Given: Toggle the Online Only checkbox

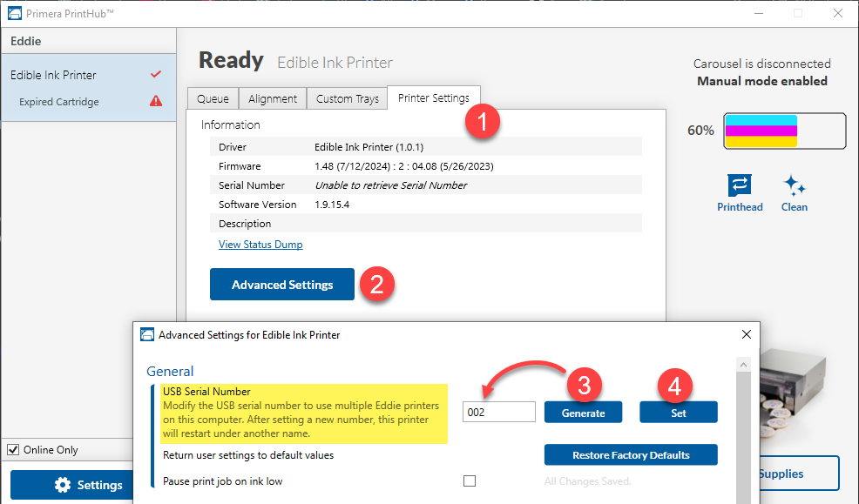Looking at the screenshot, I should point(13,450).
